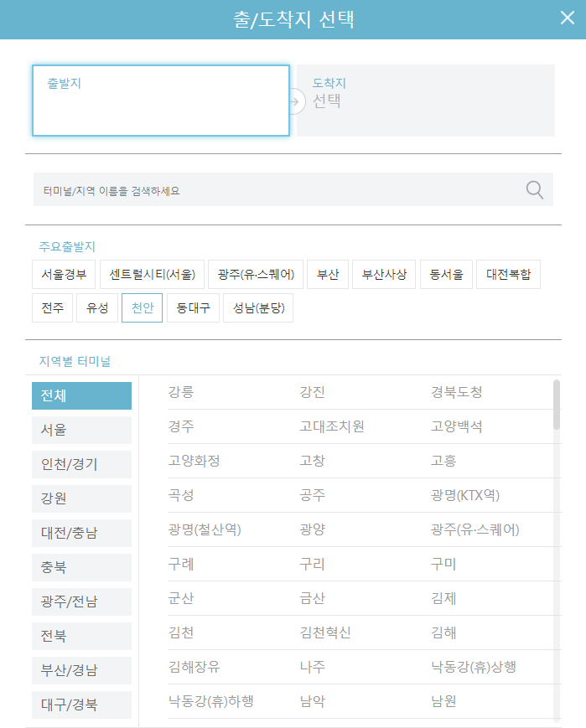The height and width of the screenshot is (728, 586).
Task: Select 고창 terminal in list
Action: click(x=313, y=461)
